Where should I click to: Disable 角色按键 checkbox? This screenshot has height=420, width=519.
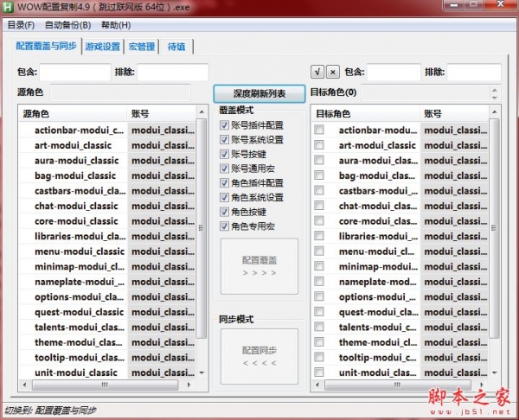click(224, 212)
